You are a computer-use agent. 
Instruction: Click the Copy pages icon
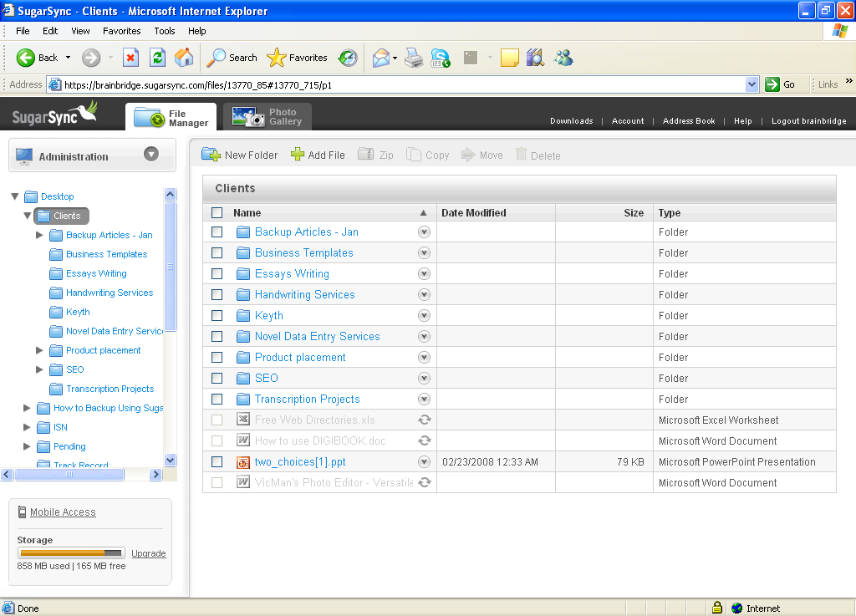click(414, 155)
